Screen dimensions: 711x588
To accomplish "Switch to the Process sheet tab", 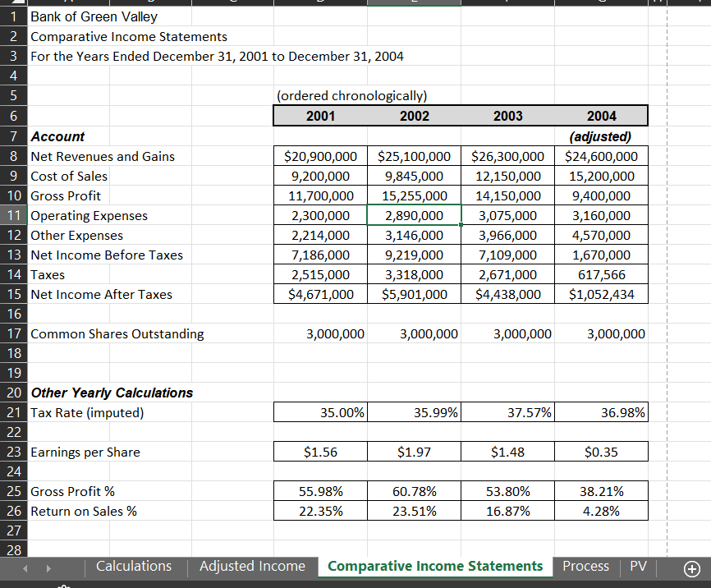I will click(586, 566).
